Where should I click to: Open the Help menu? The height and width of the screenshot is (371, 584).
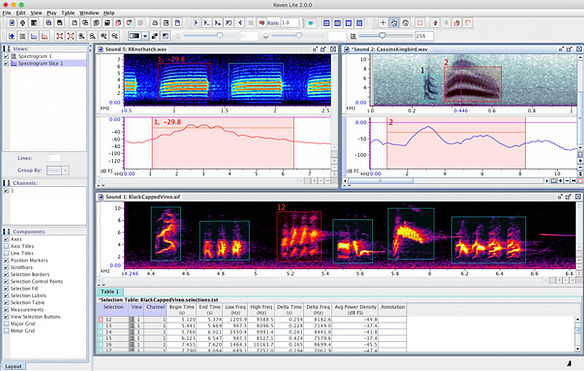(109, 13)
